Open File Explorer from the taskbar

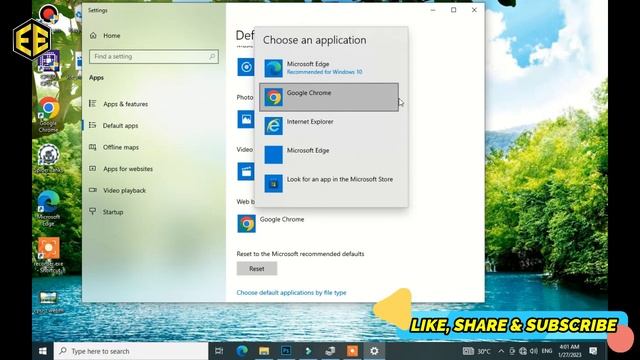(264, 351)
